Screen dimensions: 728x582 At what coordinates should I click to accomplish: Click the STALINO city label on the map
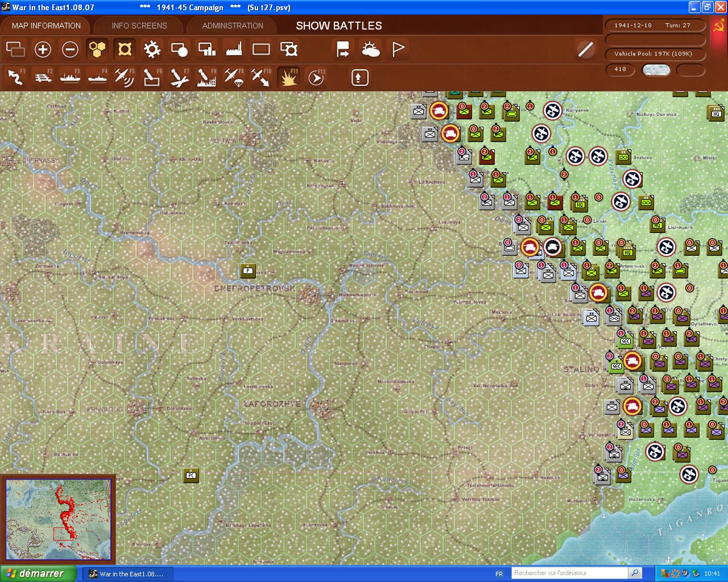(581, 369)
